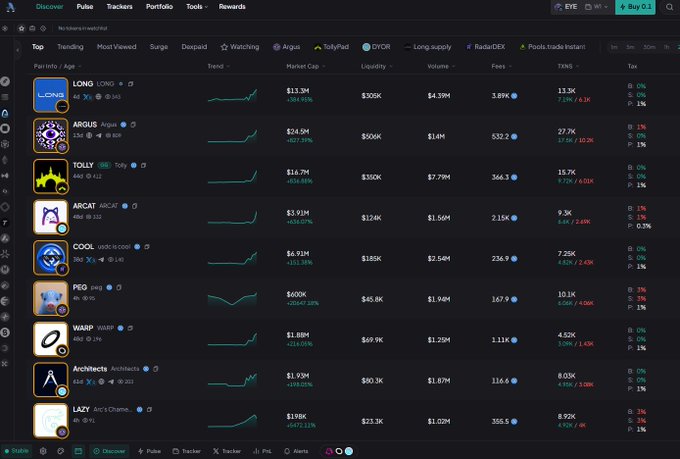The width and height of the screenshot is (680, 459).
Task: Click the ARCAT token name
Action: pos(84,206)
